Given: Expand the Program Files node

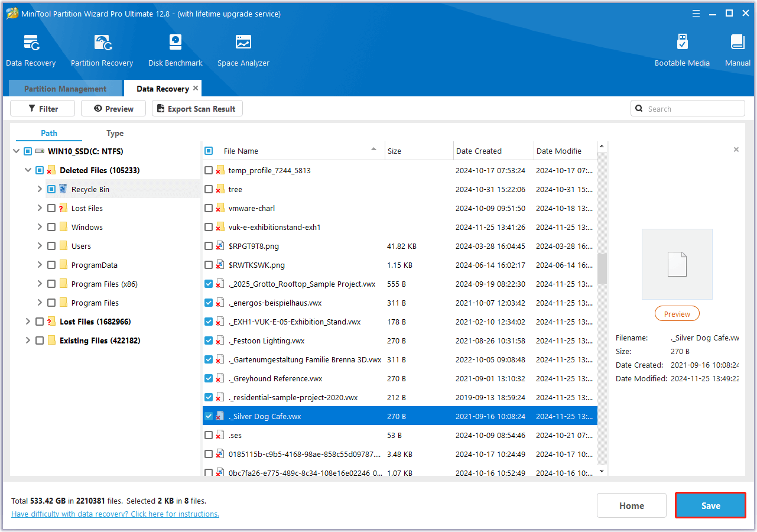Looking at the screenshot, I should click(40, 303).
